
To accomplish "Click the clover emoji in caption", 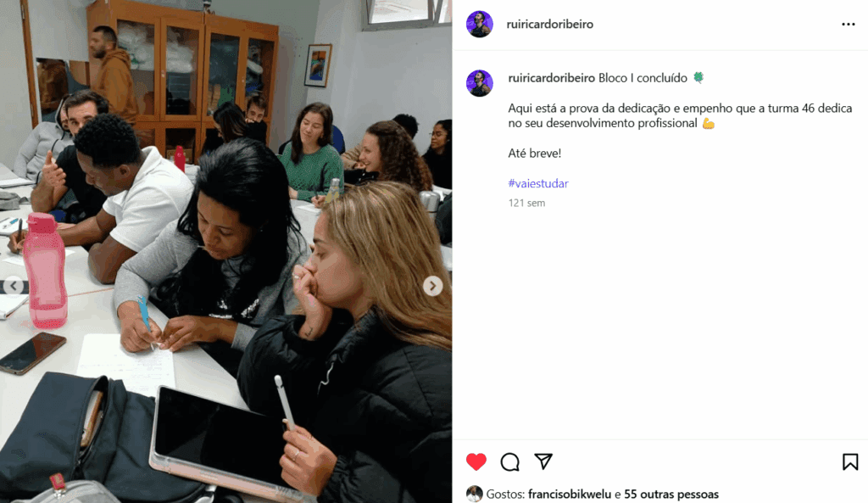I will pos(698,77).
